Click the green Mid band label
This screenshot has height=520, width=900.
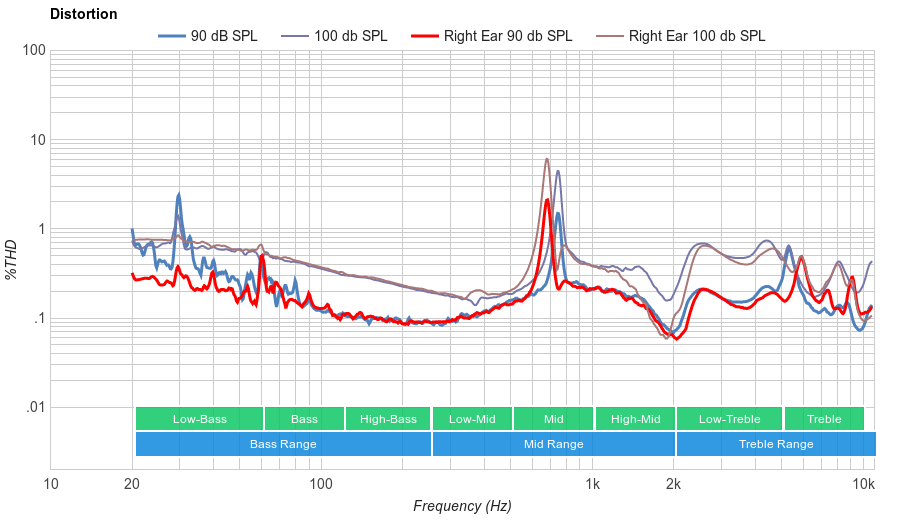point(553,419)
